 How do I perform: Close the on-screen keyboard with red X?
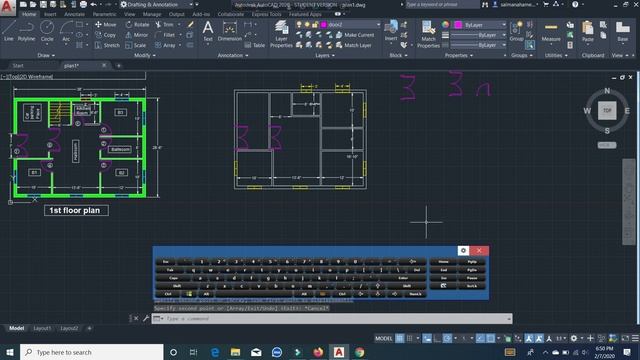479,250
